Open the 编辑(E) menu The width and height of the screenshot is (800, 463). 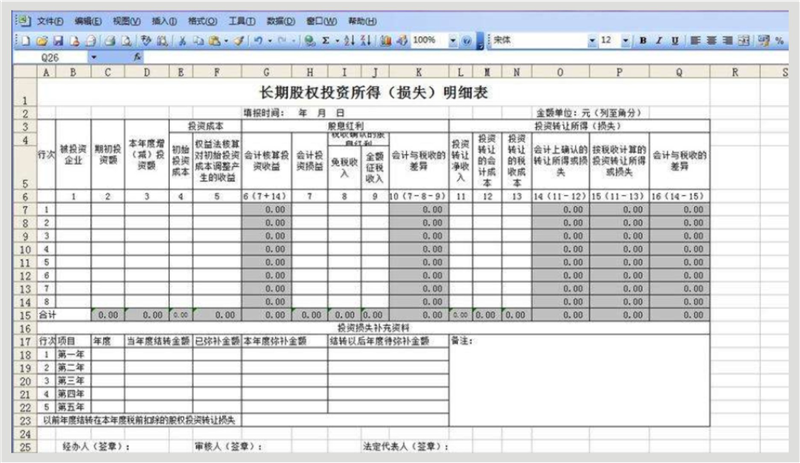[88, 21]
